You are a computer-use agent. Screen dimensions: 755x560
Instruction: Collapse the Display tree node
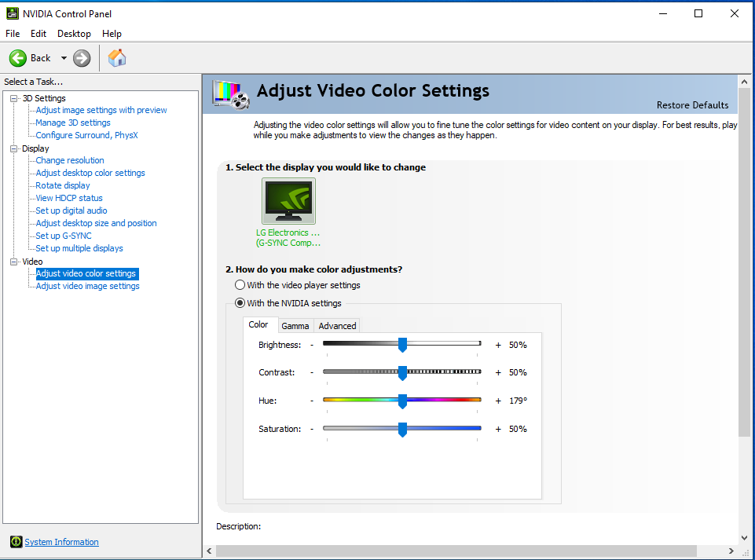13,148
